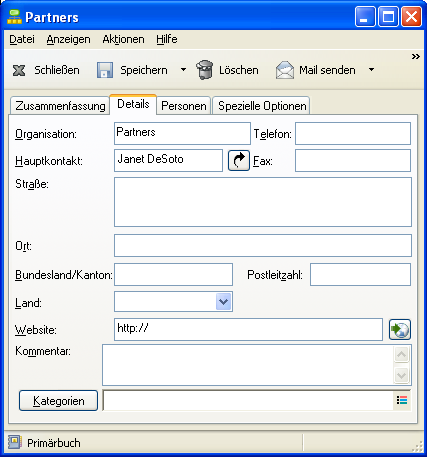This screenshot has height=457, width=427.
Task: Click the Schließen X icon in toolbar
Action: click(x=19, y=70)
